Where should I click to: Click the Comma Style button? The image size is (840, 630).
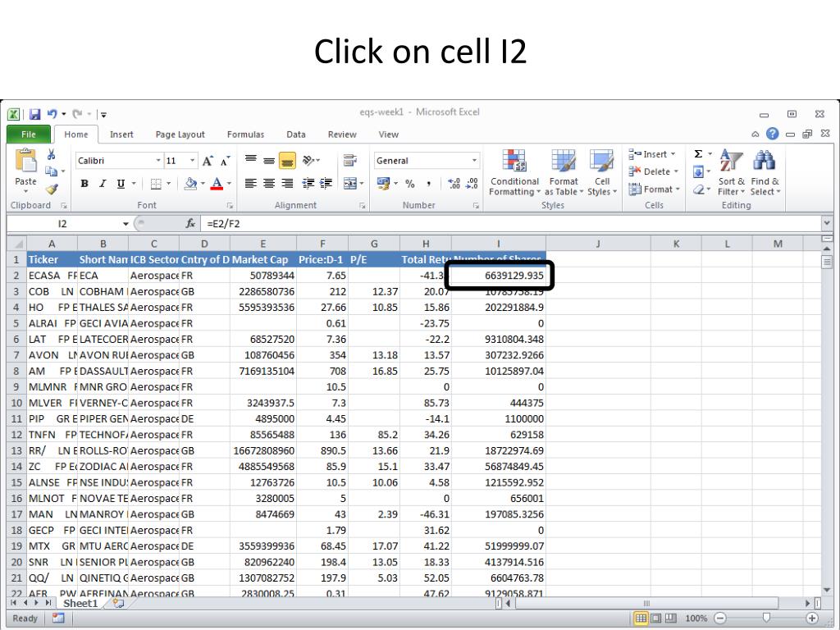[x=428, y=184]
